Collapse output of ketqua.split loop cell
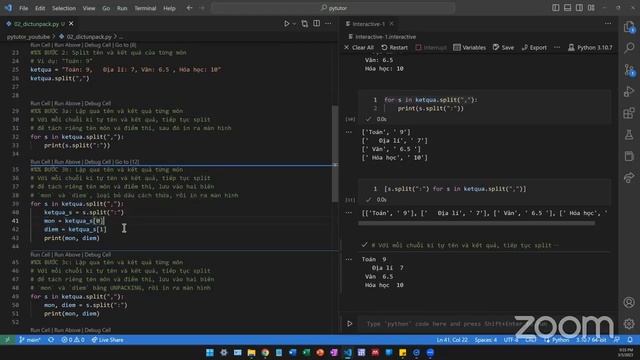The height and width of the screenshot is (360, 640). click(349, 132)
